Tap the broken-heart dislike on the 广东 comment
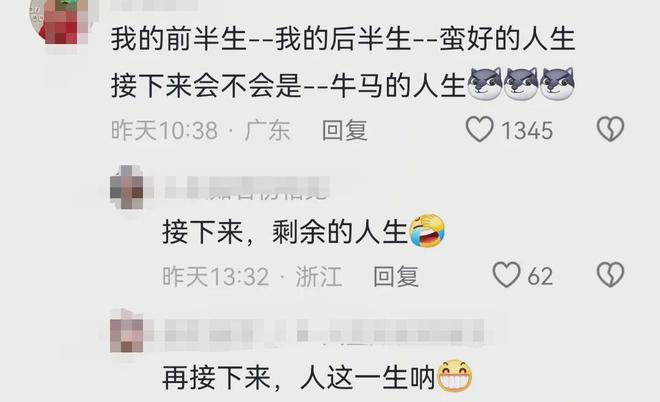Image resolution: width=660 pixels, height=402 pixels. pos(610,129)
